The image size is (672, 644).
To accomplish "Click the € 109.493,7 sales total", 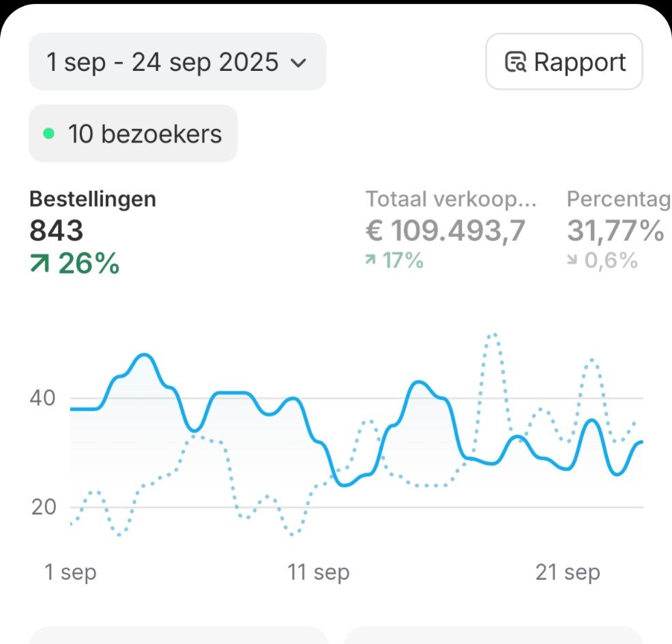I will click(x=445, y=231).
